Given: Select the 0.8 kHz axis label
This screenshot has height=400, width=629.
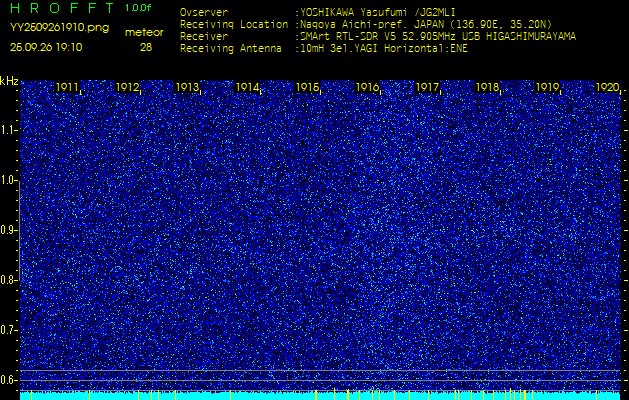Looking at the screenshot, I should 9,280.
